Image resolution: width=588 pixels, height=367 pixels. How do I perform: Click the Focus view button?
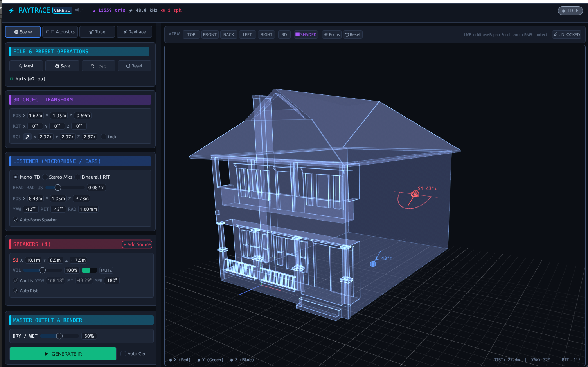(332, 34)
